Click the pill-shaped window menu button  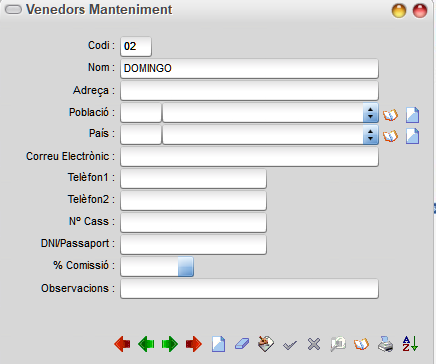13,10
